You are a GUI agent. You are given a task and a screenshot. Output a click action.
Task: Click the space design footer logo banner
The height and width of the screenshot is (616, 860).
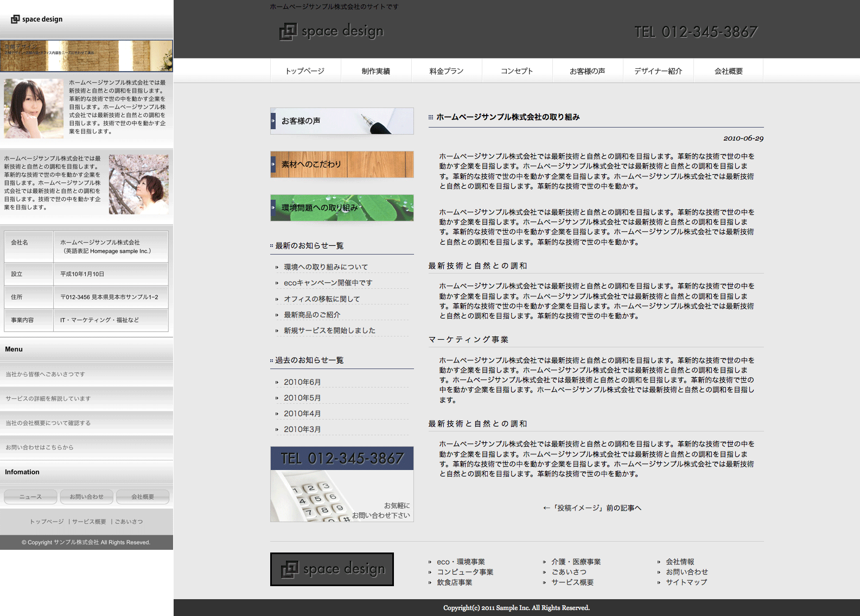click(x=332, y=569)
